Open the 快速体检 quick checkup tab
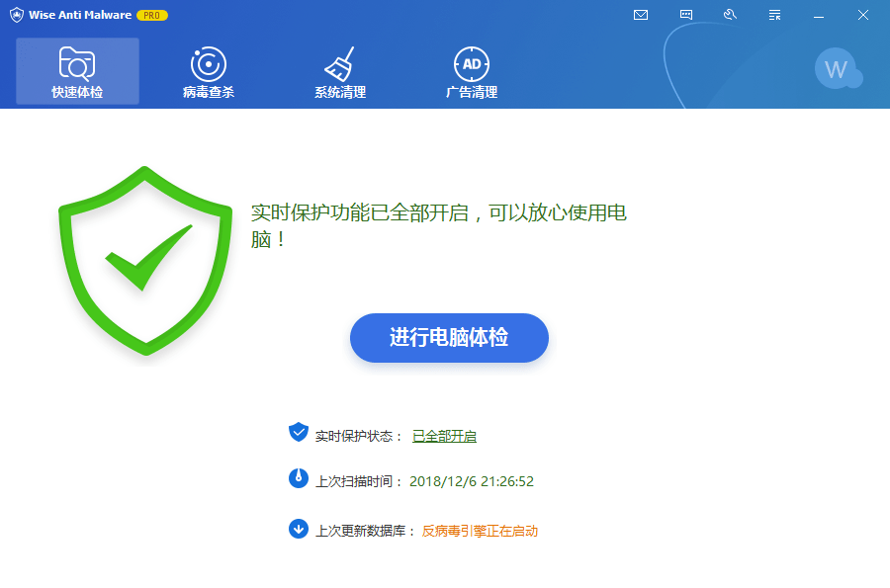The height and width of the screenshot is (588, 890). tap(77, 72)
